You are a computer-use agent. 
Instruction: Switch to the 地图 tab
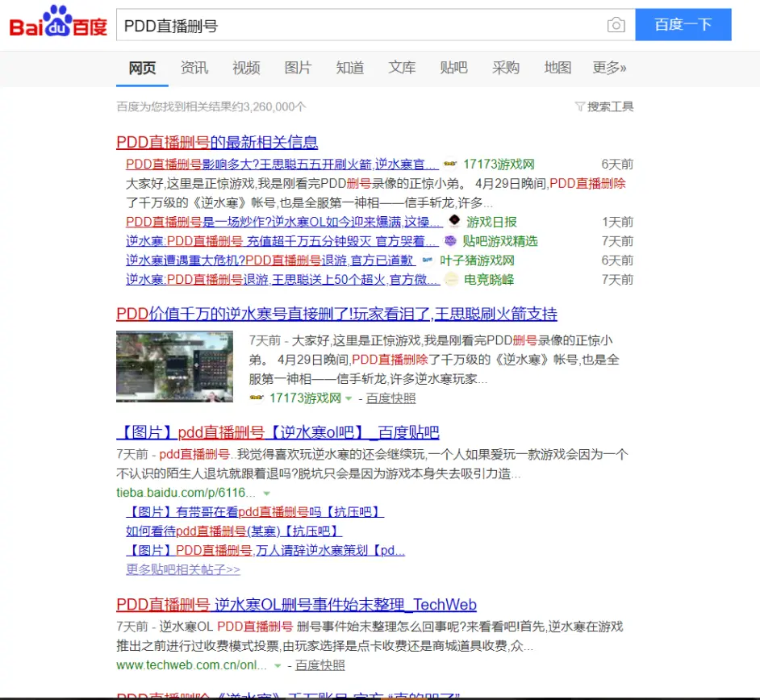point(557,67)
